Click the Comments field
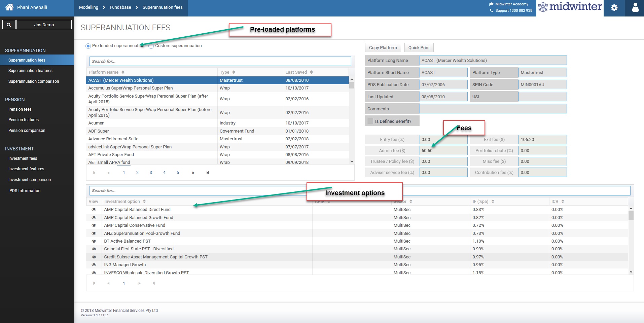 [x=493, y=109]
